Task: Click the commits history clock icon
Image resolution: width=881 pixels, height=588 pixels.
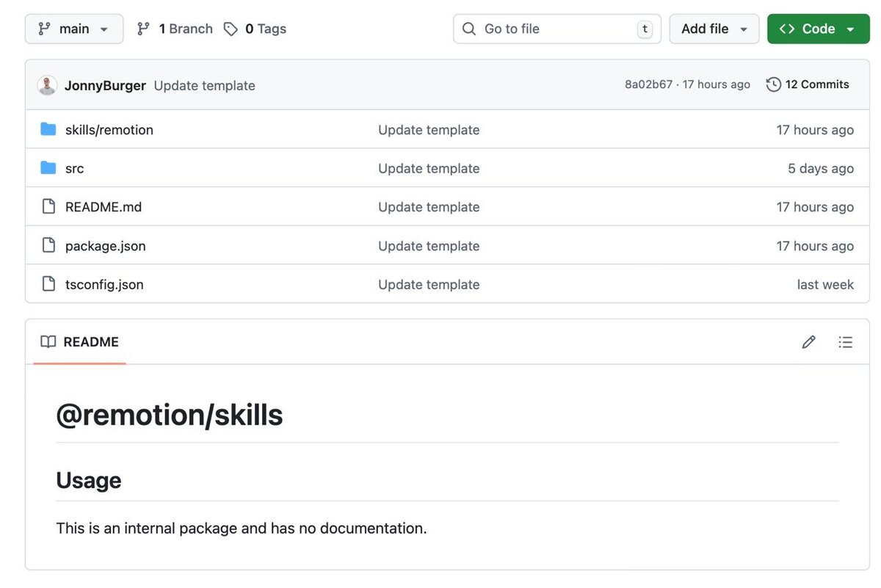Action: 773,85
